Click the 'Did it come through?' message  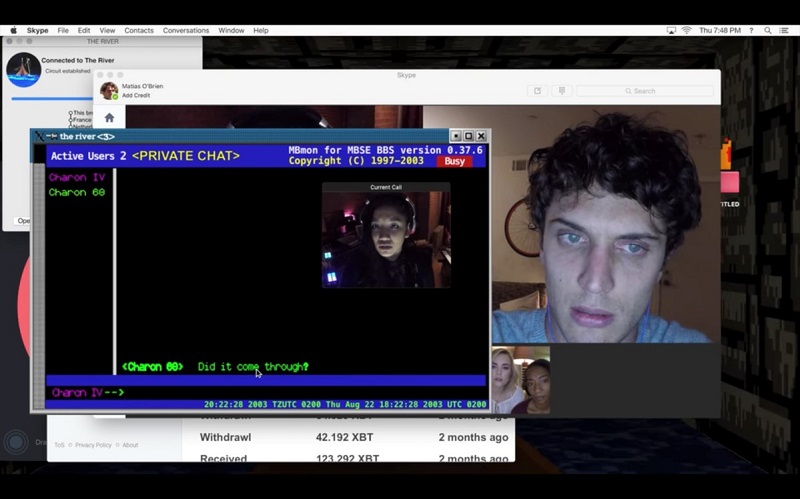point(253,367)
